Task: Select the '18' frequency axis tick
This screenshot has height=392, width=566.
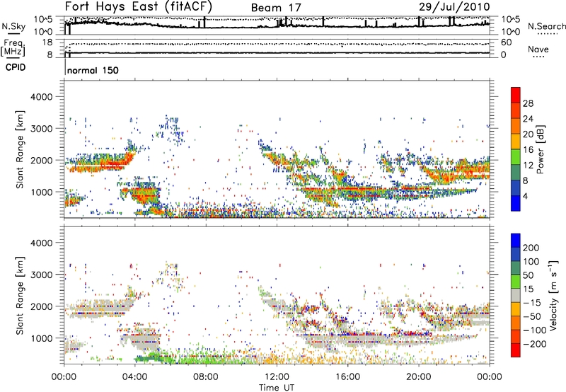Action: tap(47, 42)
